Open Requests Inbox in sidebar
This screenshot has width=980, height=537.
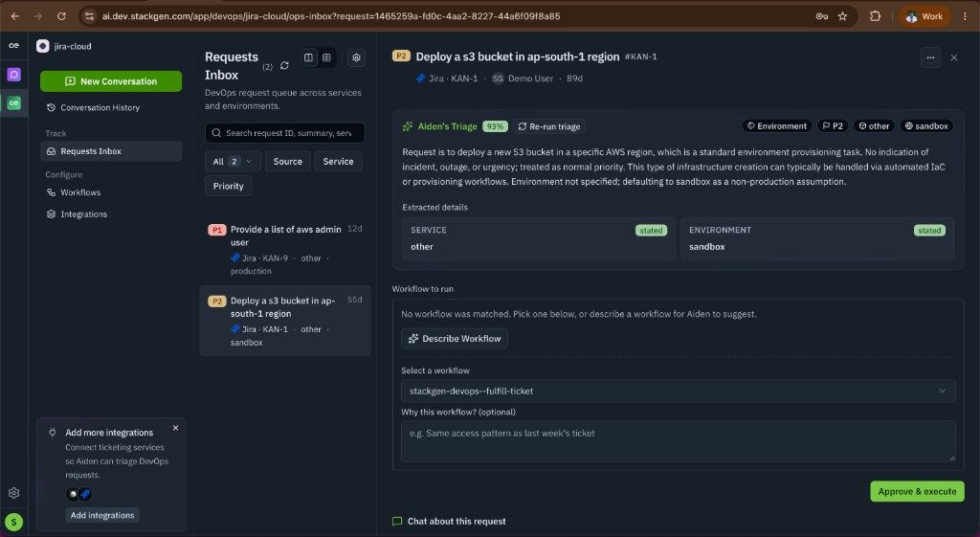pyautogui.click(x=111, y=151)
